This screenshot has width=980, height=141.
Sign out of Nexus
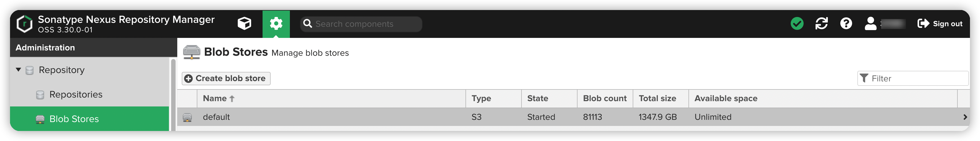coord(940,24)
